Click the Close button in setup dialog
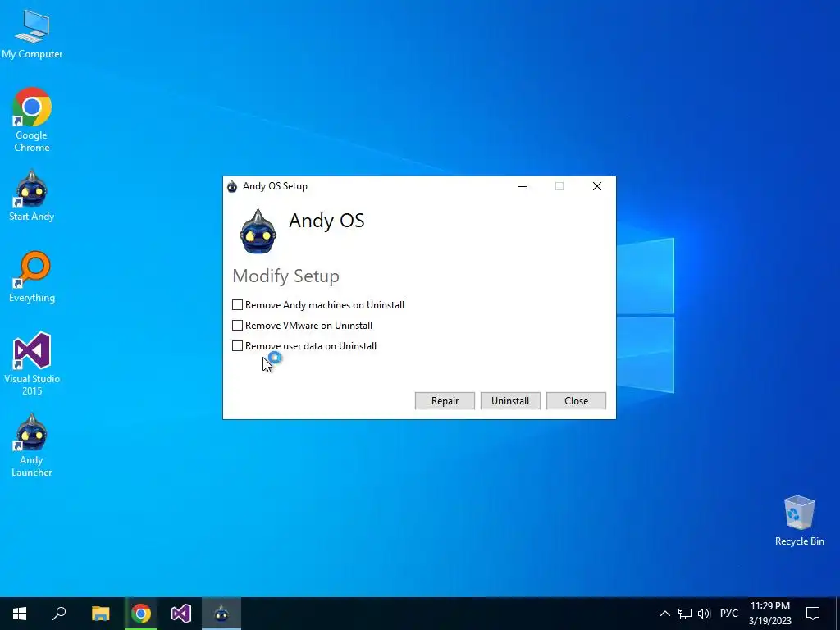 (x=576, y=400)
